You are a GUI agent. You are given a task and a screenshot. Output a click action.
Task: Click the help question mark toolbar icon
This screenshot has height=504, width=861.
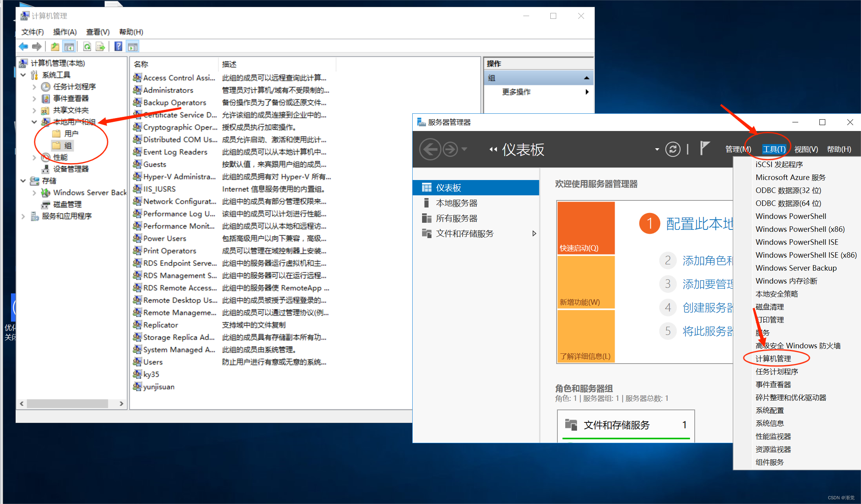[118, 47]
